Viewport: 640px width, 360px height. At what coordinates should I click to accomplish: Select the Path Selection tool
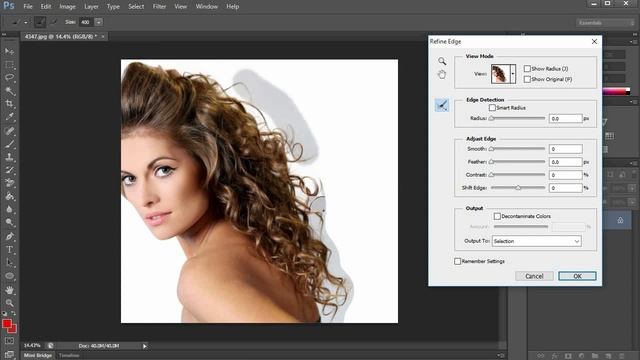pos(9,262)
